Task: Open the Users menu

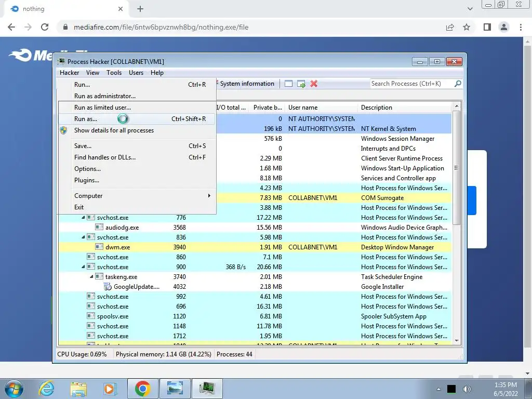Action: (x=136, y=73)
